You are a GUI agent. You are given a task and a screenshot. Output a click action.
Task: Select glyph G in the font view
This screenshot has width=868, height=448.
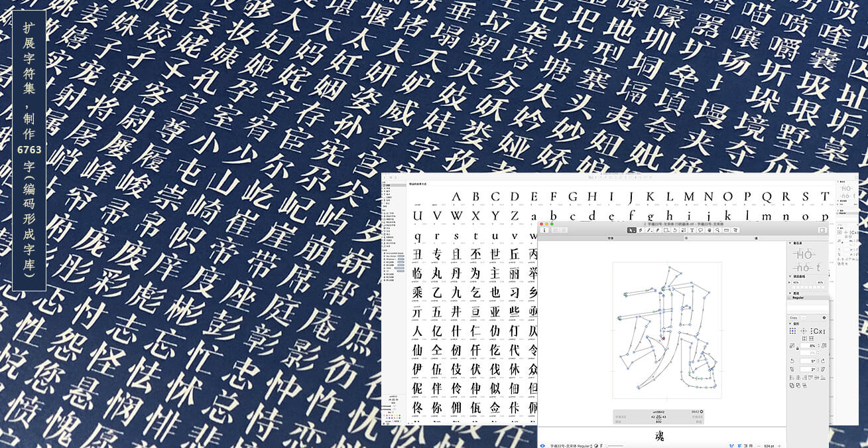point(572,196)
